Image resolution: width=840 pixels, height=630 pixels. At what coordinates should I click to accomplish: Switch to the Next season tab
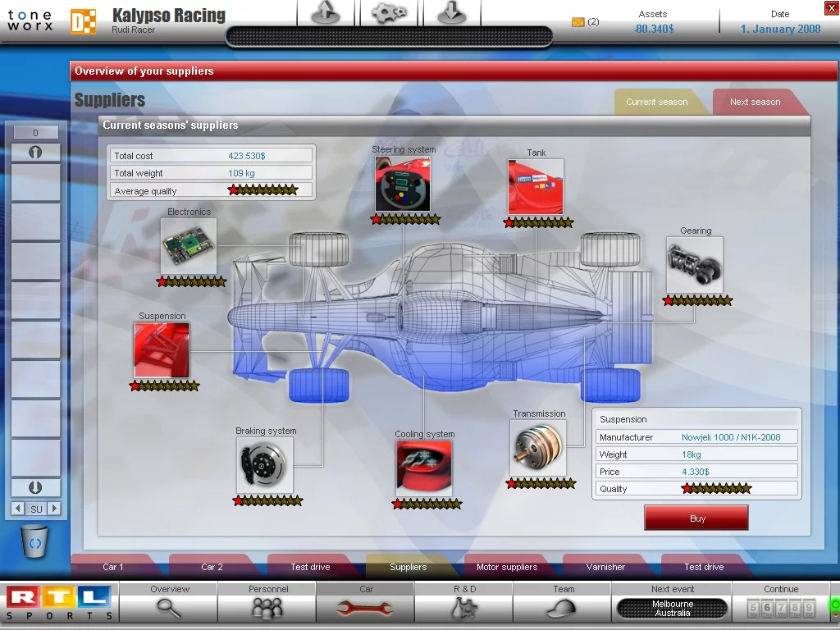point(754,102)
